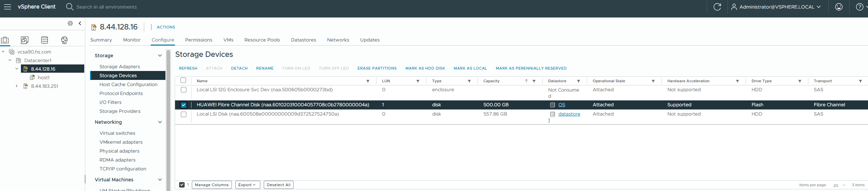The image size is (868, 191).
Task: Open the hamburger main menu
Action: pos(8,7)
